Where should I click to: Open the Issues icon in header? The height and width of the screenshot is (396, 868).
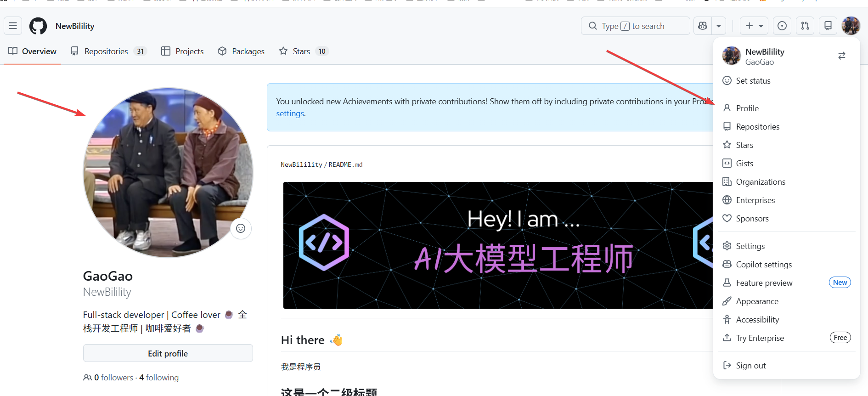coord(782,26)
